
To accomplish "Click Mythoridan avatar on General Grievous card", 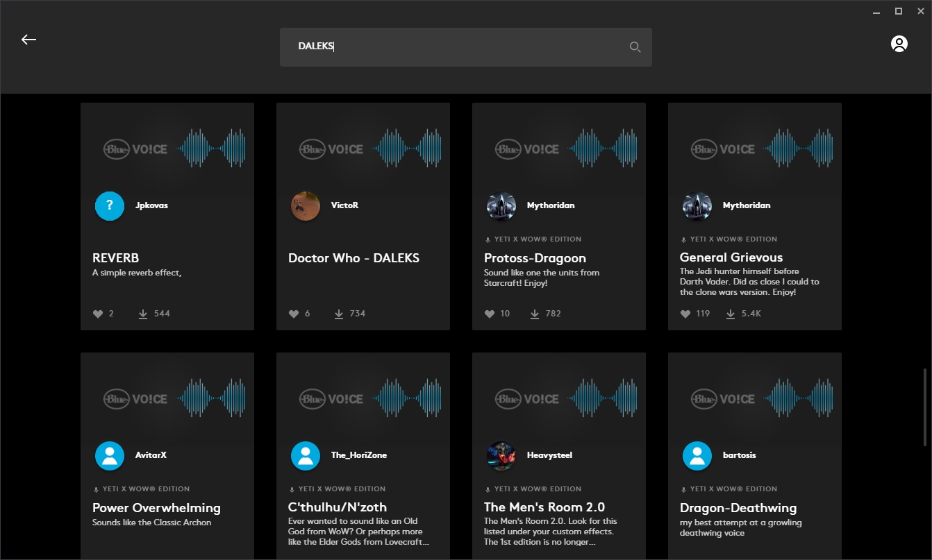I will point(697,206).
